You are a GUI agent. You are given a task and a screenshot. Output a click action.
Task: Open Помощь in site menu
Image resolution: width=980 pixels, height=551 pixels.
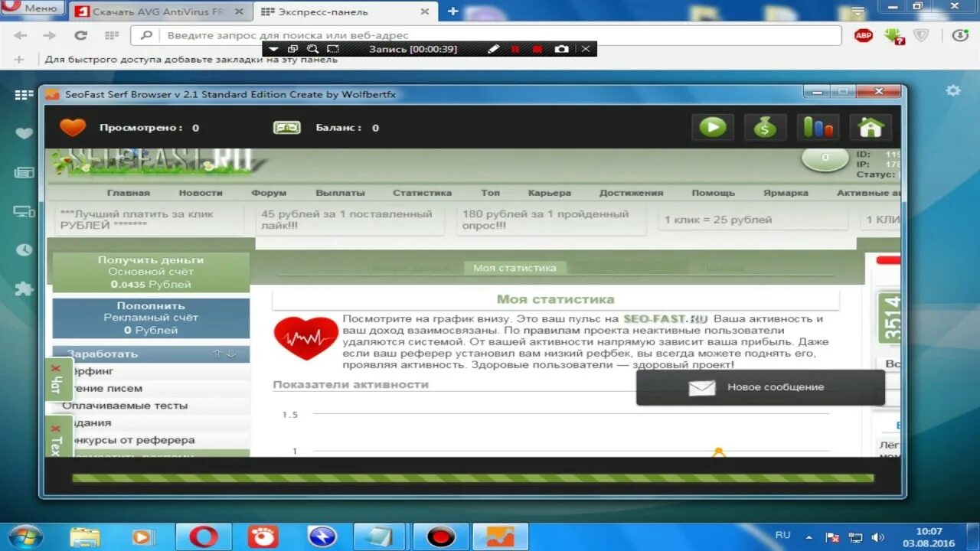coord(713,193)
